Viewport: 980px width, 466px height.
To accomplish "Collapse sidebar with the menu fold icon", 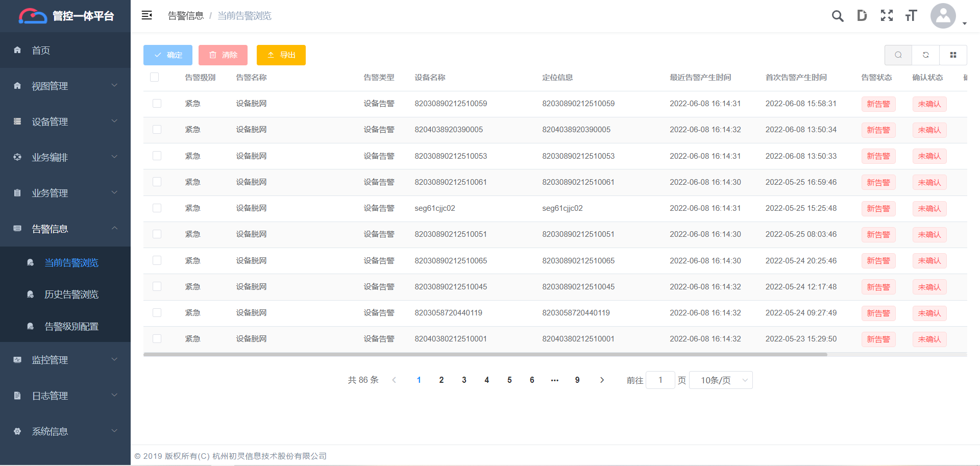I will point(146,15).
